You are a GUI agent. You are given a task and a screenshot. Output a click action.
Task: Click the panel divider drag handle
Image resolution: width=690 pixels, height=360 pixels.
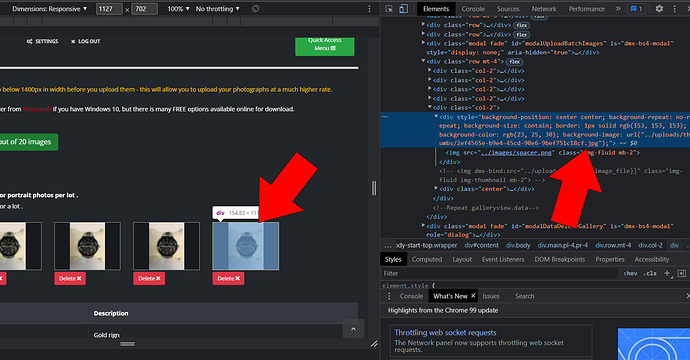tap(374, 188)
